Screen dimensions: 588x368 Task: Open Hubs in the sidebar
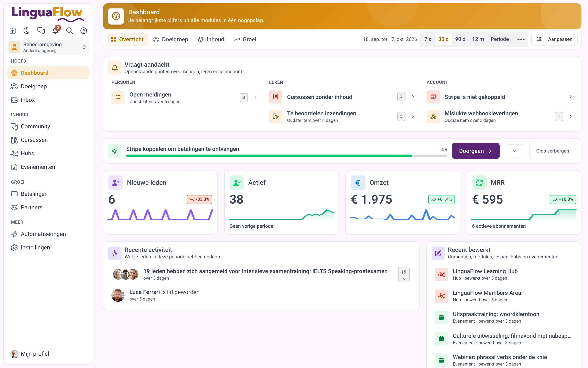[48, 154]
